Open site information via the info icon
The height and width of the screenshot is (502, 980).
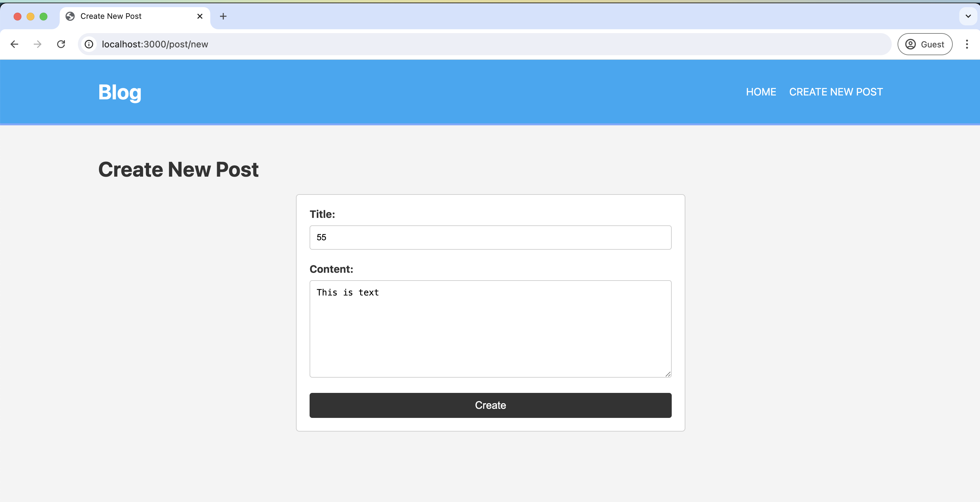pos(89,44)
